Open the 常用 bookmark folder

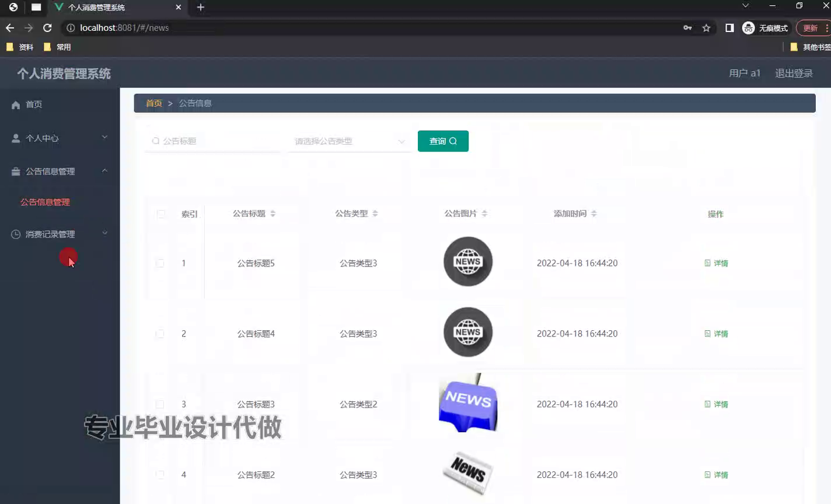57,47
